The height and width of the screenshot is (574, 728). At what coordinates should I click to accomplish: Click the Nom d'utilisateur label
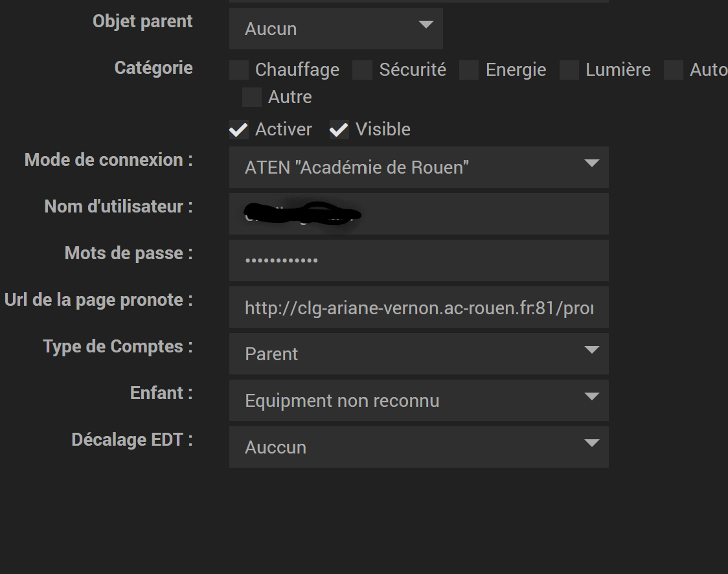pyautogui.click(x=119, y=207)
